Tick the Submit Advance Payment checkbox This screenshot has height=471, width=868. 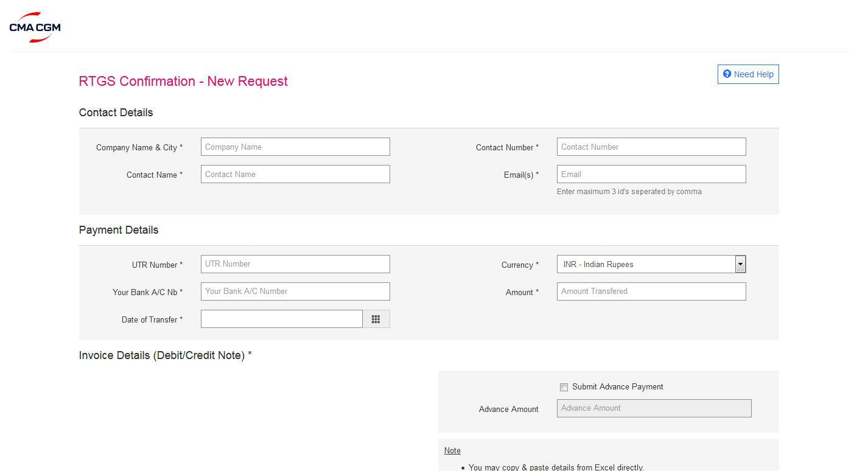(x=564, y=387)
